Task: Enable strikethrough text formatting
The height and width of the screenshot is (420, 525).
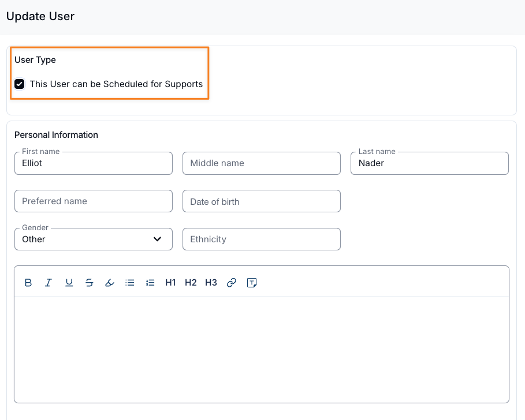Action: coord(89,283)
